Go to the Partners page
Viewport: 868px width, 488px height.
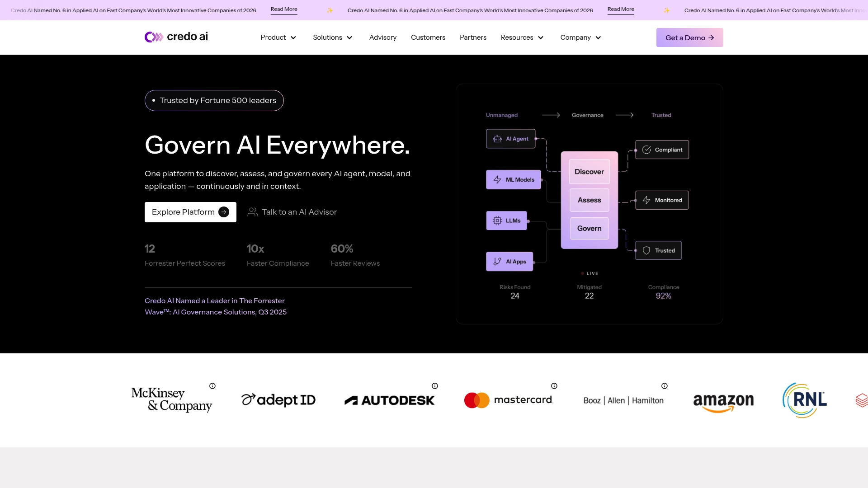pyautogui.click(x=473, y=38)
